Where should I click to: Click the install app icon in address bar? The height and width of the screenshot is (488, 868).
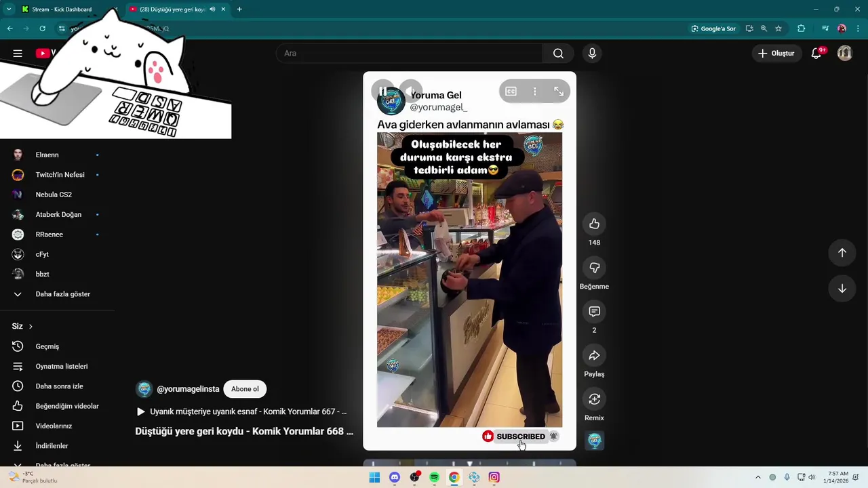[749, 28]
